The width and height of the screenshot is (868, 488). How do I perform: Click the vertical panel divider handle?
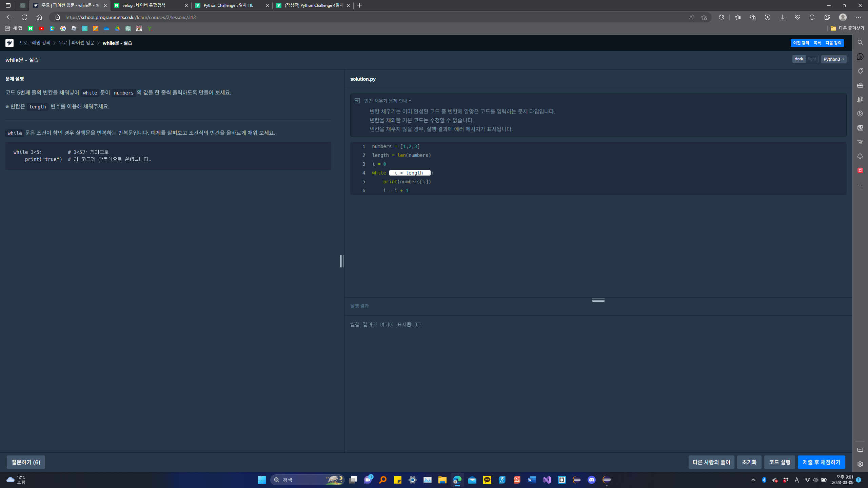[x=341, y=261]
